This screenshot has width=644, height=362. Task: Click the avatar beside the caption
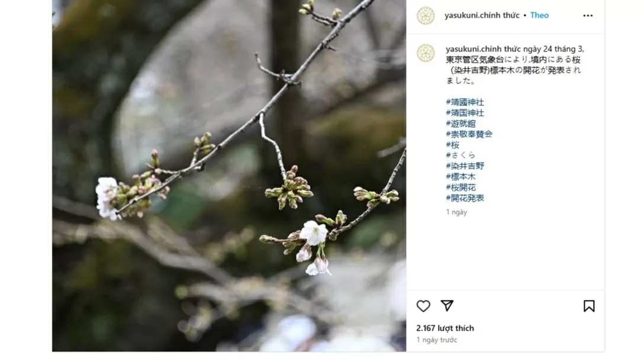pyautogui.click(x=426, y=53)
